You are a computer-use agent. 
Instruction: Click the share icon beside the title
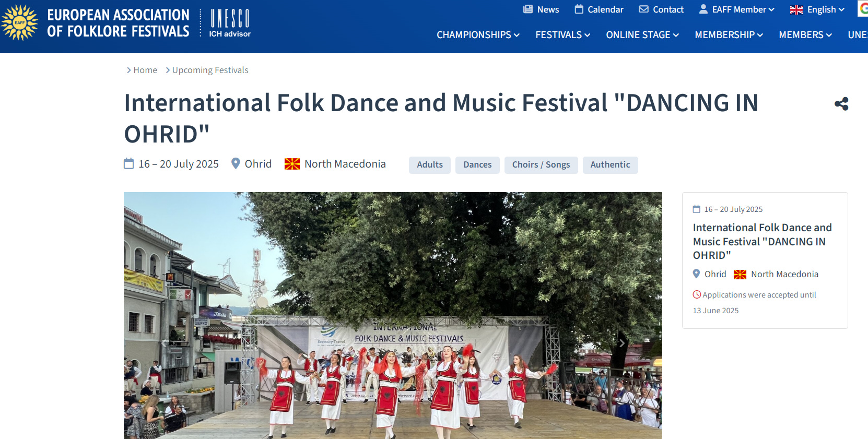(841, 104)
